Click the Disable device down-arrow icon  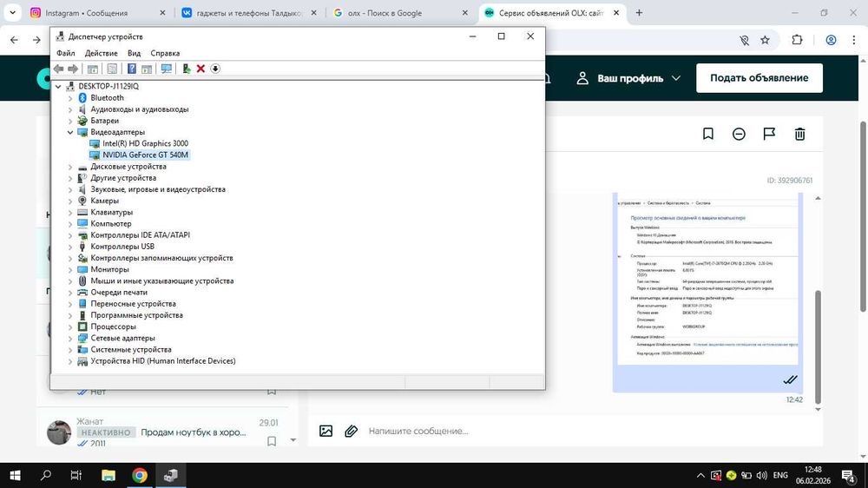[x=215, y=69]
